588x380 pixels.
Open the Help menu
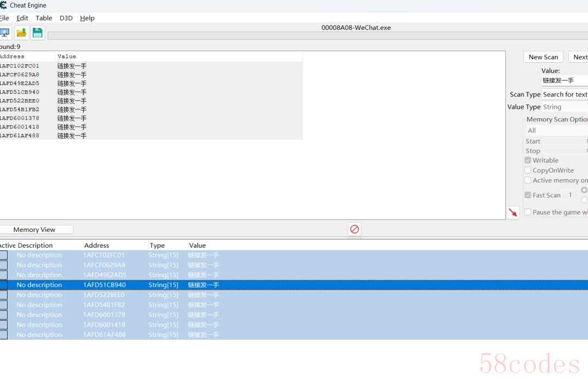coord(87,18)
